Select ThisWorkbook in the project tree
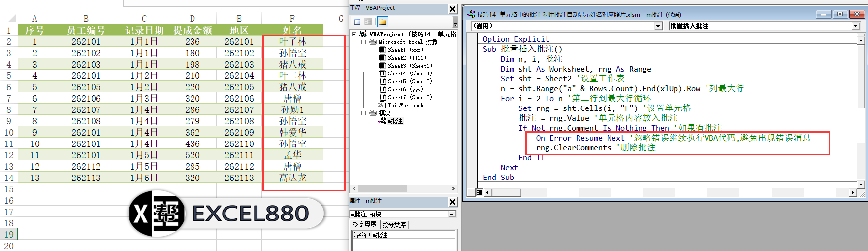This screenshot has width=868, height=251. click(x=401, y=105)
